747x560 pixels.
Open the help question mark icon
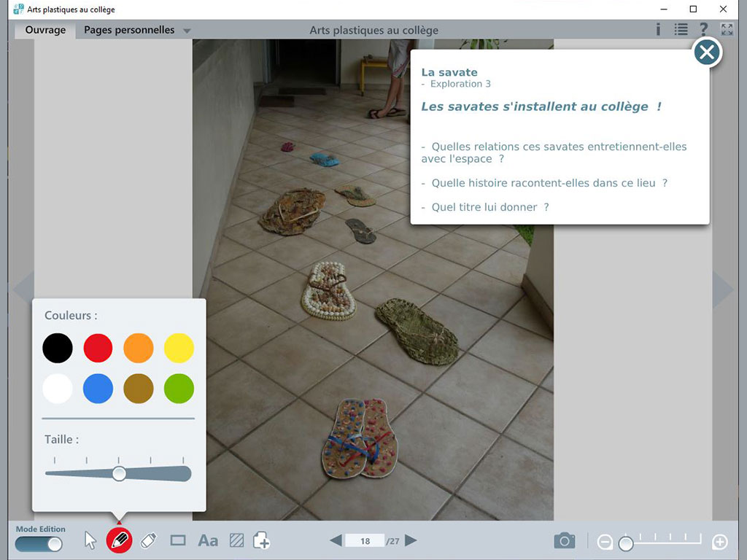(702, 29)
